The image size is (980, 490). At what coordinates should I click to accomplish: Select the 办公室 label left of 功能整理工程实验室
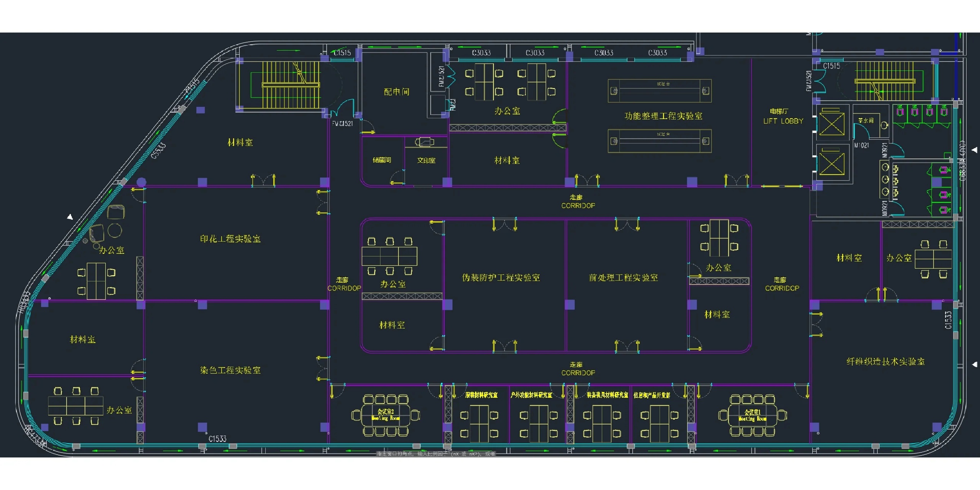pos(507,111)
